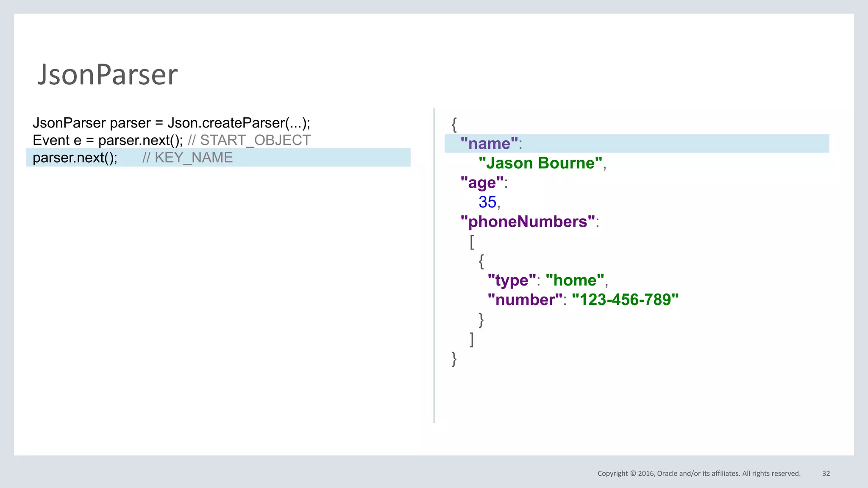
Task: Click the "phoneNumbers" key
Action: pyautogui.click(x=528, y=222)
